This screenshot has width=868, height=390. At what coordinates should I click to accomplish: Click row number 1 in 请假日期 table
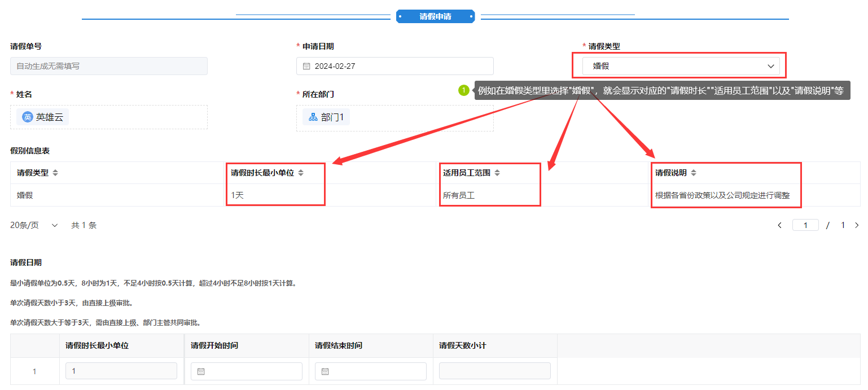[x=34, y=371]
